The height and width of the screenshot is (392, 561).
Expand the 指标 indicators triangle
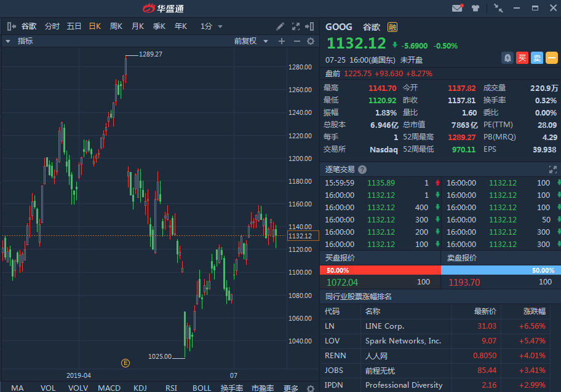click(8, 41)
